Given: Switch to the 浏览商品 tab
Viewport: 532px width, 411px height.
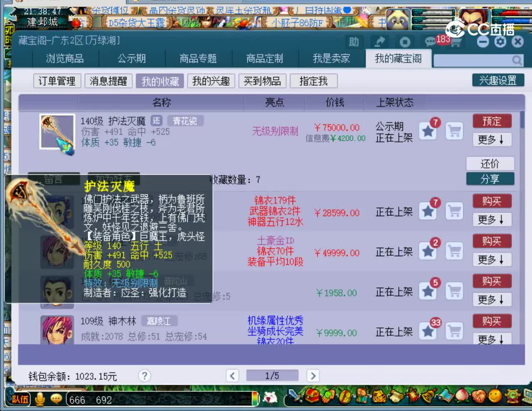Looking at the screenshot, I should pos(65,59).
